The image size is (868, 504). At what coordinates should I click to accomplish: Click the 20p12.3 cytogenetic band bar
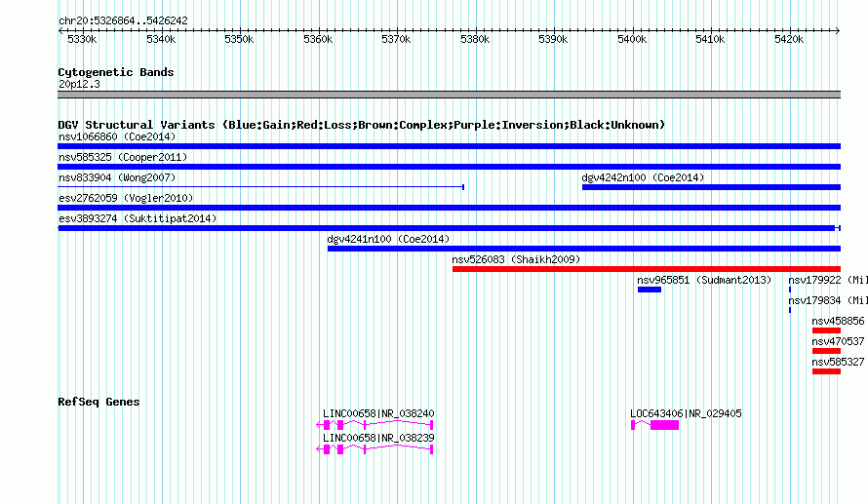pyautogui.click(x=449, y=95)
